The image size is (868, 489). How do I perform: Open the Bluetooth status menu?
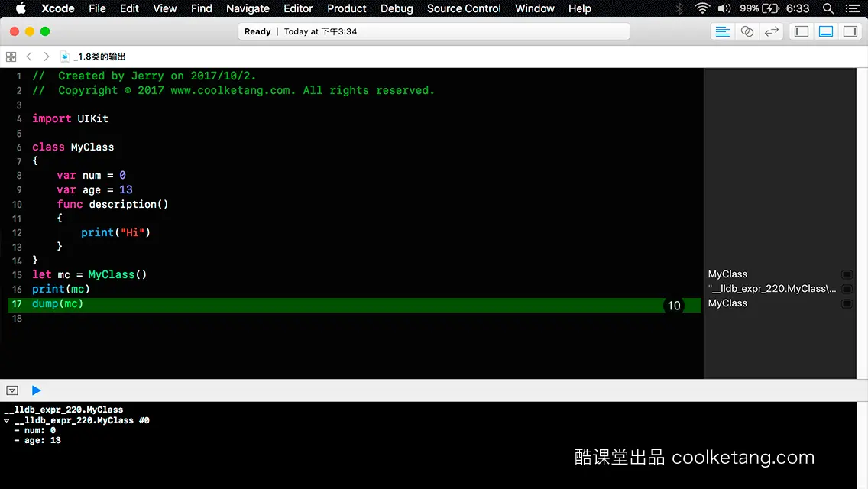pos(680,8)
